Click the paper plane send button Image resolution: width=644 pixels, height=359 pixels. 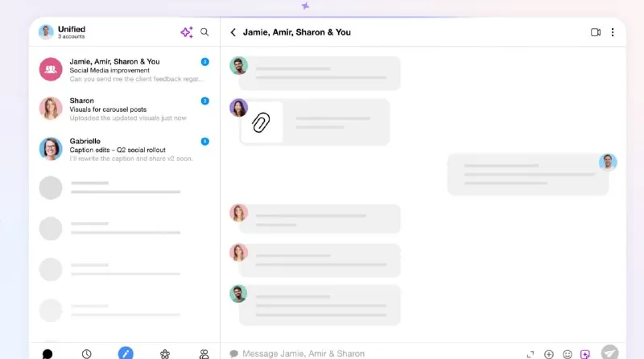click(610, 353)
